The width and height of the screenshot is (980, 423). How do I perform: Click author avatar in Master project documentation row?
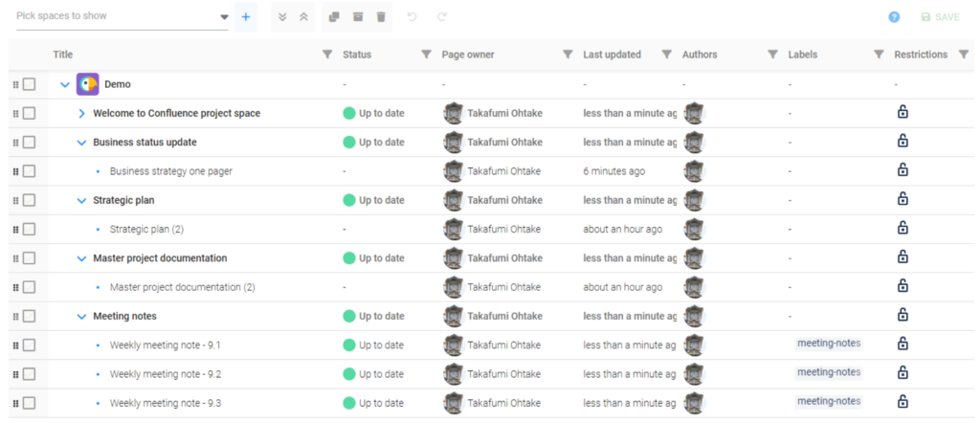(x=694, y=258)
